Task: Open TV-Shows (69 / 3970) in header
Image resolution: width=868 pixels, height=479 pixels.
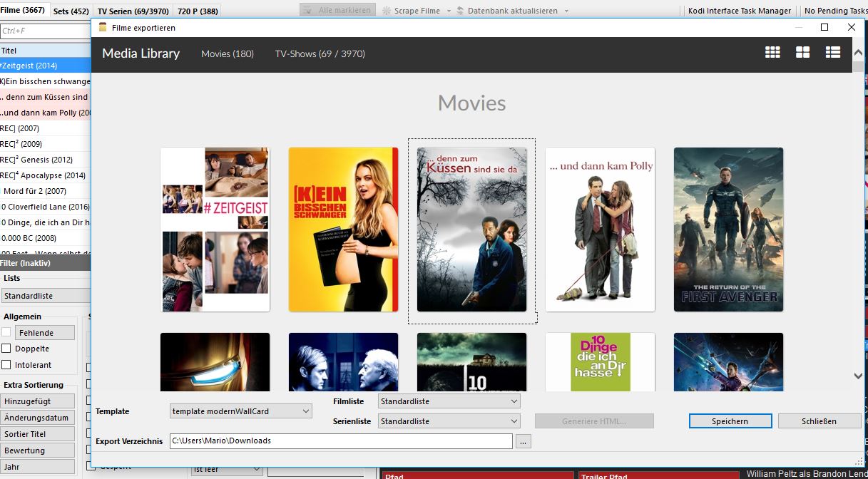Action: coord(320,53)
